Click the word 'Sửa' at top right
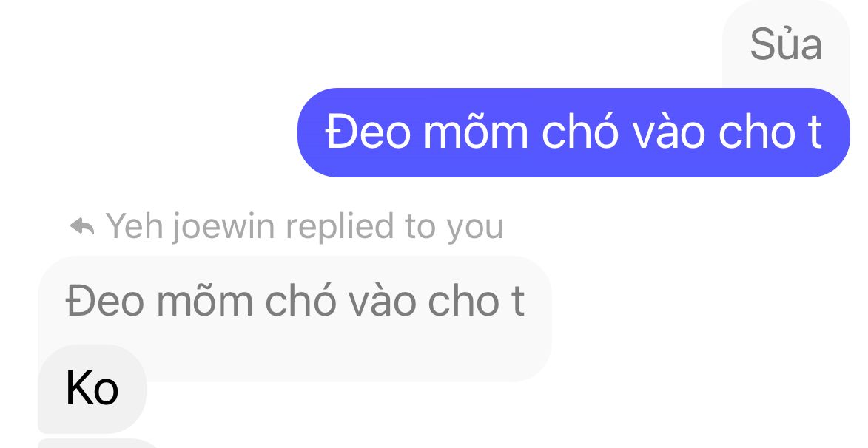Screen dimensions: 868x448 coord(786,44)
